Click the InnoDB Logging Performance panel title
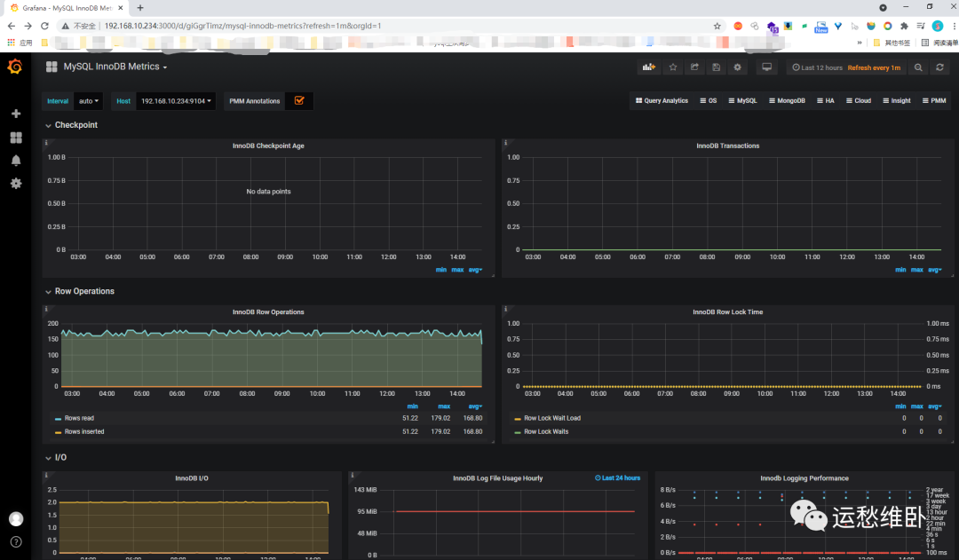Image resolution: width=959 pixels, height=560 pixels. tap(804, 478)
